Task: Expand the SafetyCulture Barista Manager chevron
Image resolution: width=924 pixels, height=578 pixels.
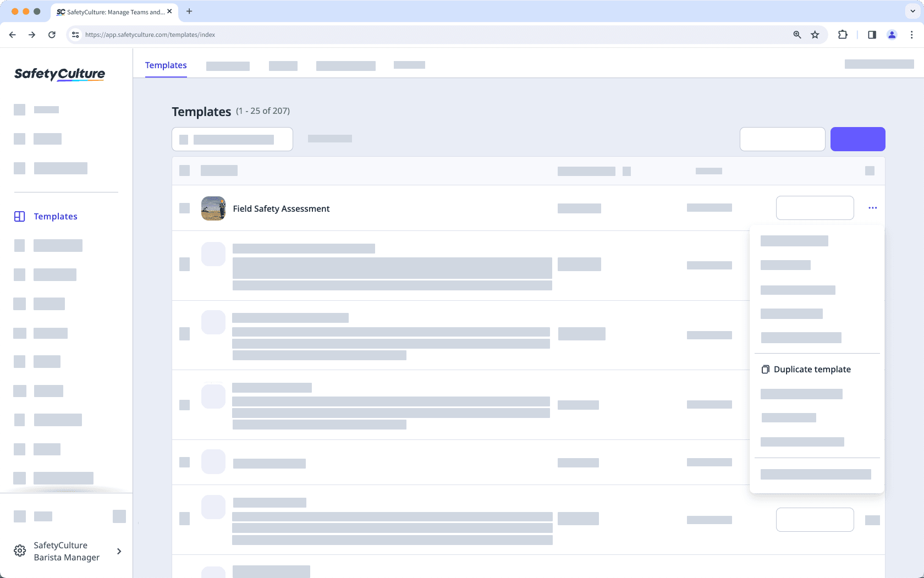Action: [x=119, y=551]
